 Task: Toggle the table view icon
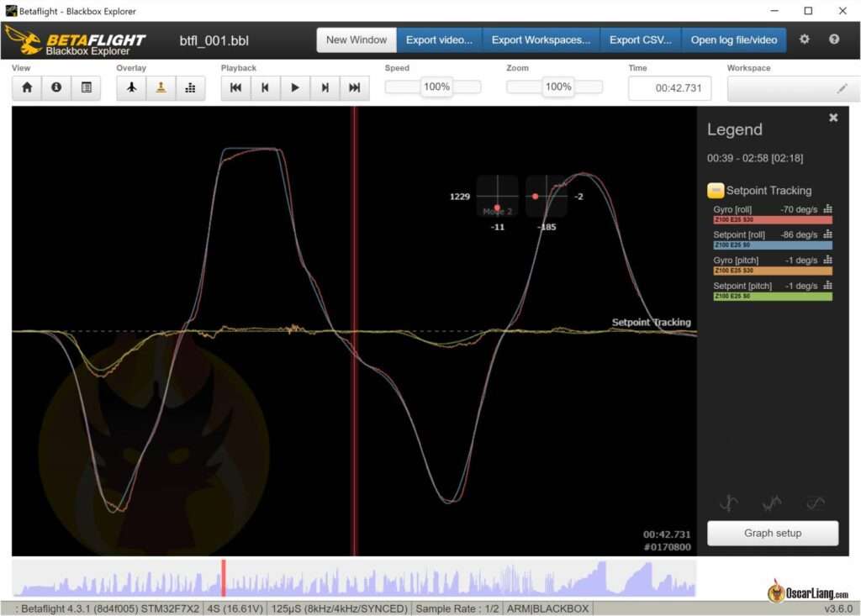click(x=87, y=88)
